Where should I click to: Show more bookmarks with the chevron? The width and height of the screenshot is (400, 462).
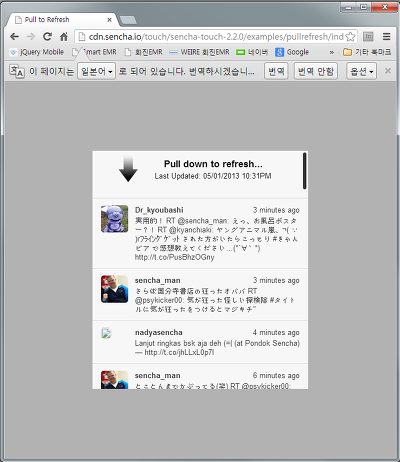332,52
